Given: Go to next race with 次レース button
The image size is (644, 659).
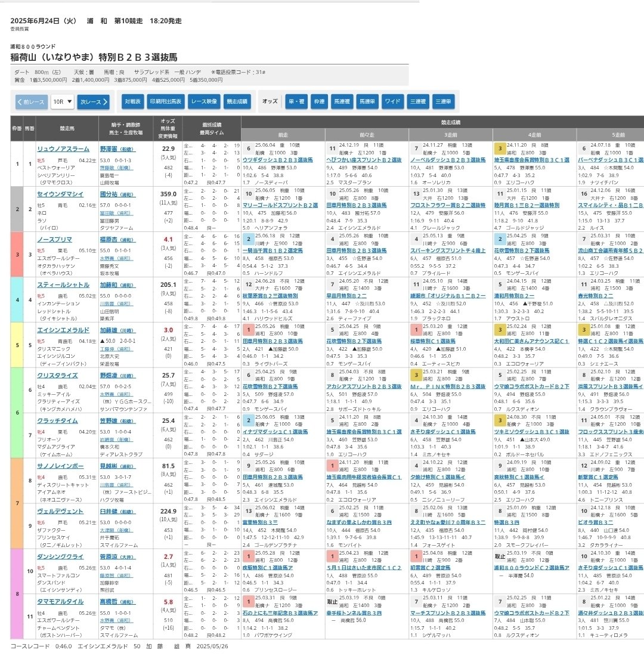Looking at the screenshot, I should click(x=93, y=102).
